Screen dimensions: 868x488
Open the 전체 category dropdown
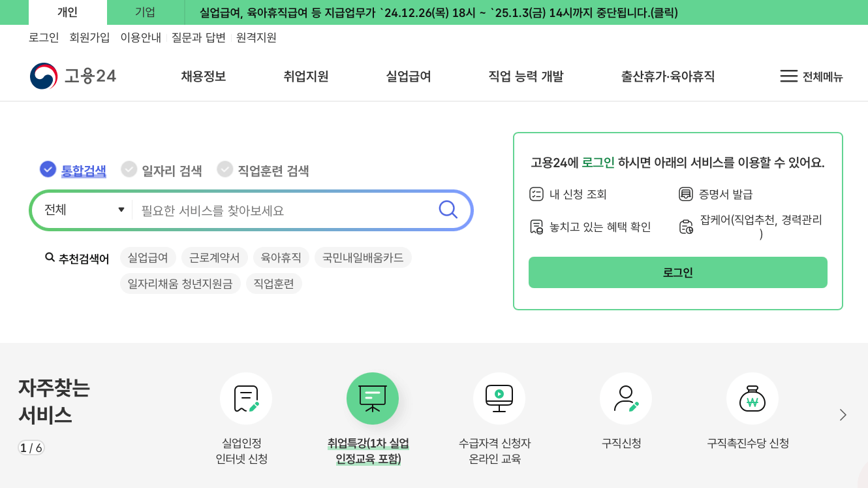click(x=82, y=210)
